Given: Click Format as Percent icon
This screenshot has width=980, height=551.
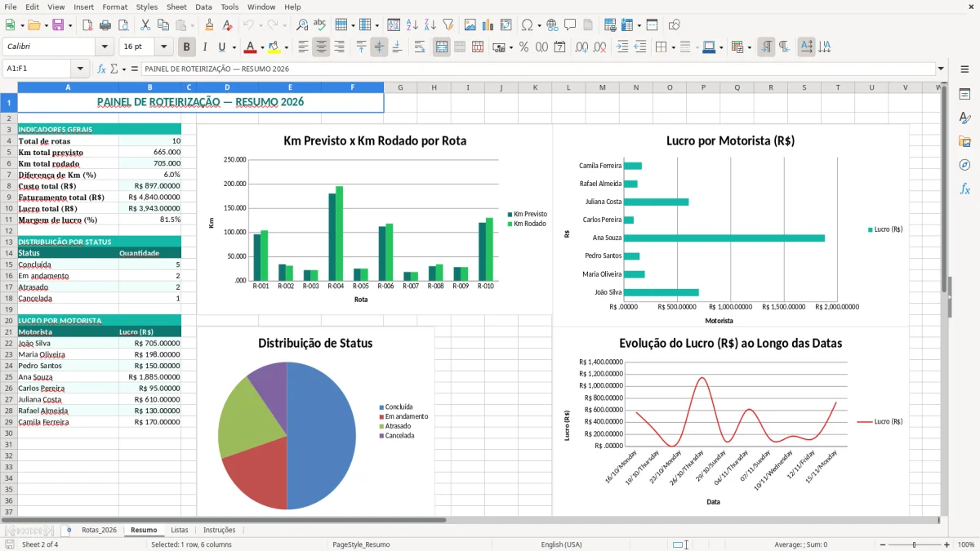Looking at the screenshot, I should click(x=523, y=47).
